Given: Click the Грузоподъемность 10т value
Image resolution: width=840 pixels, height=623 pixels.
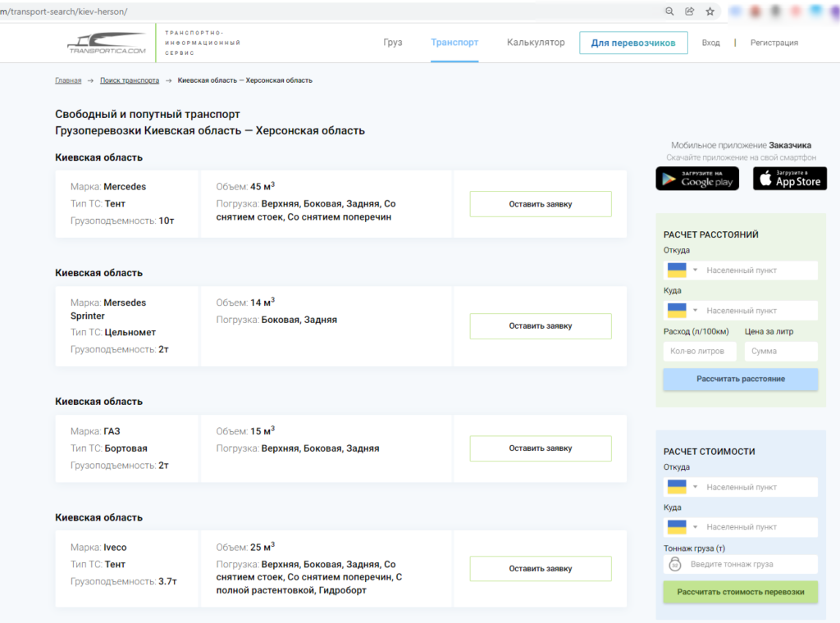Looking at the screenshot, I should pos(166,221).
